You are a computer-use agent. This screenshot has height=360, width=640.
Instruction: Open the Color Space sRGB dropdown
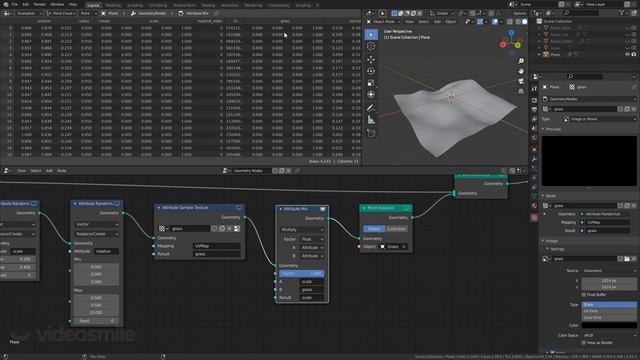click(609, 335)
